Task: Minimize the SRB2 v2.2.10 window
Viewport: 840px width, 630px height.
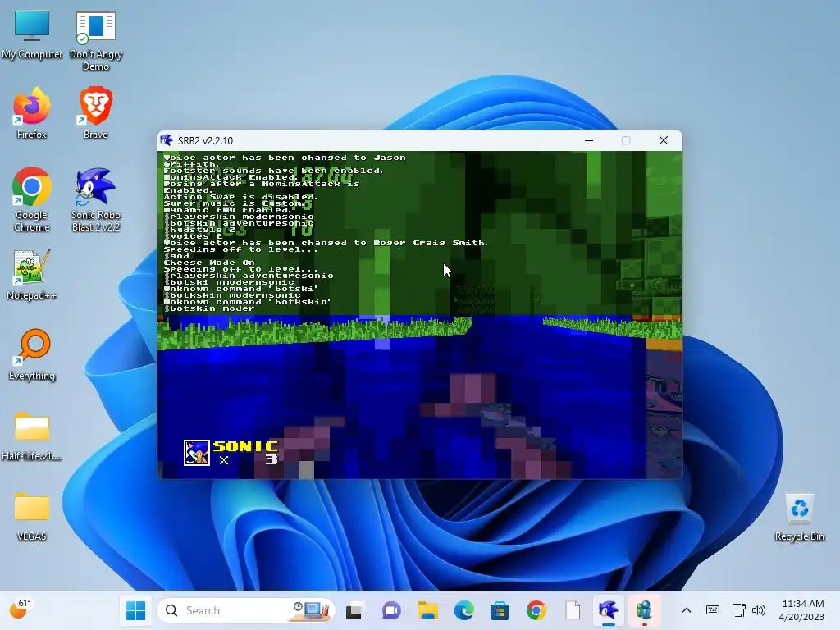Action: [589, 140]
